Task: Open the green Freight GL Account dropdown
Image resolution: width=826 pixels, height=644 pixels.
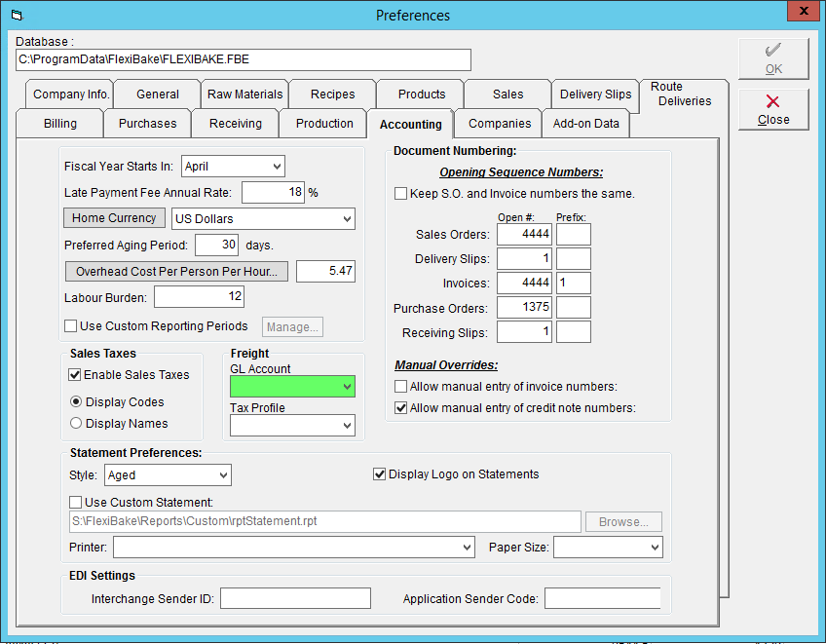Action: tap(292, 386)
